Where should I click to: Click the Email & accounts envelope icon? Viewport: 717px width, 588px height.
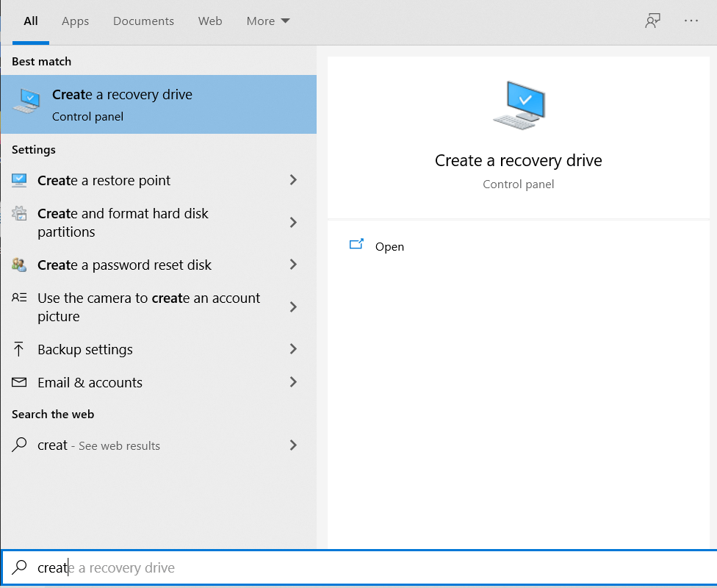coord(20,383)
